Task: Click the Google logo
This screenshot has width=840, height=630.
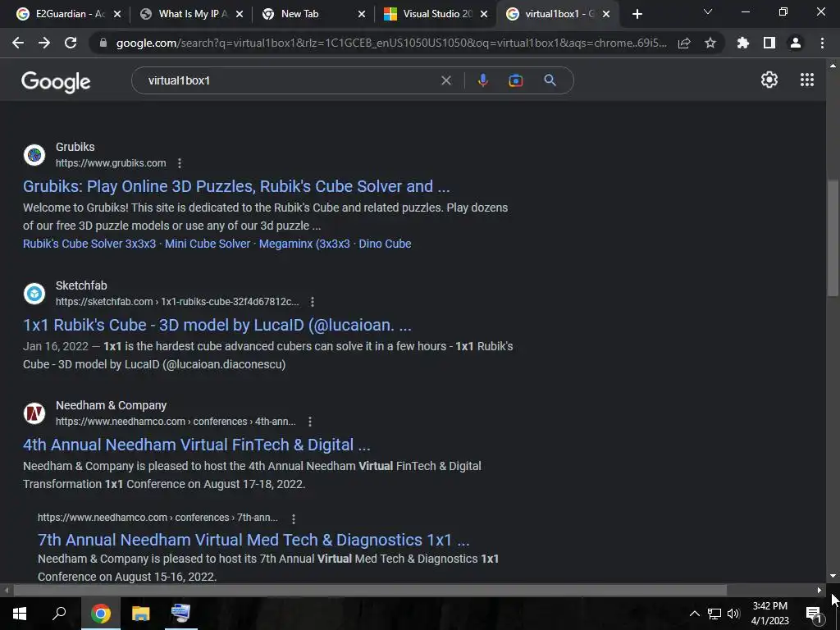Action: click(56, 81)
